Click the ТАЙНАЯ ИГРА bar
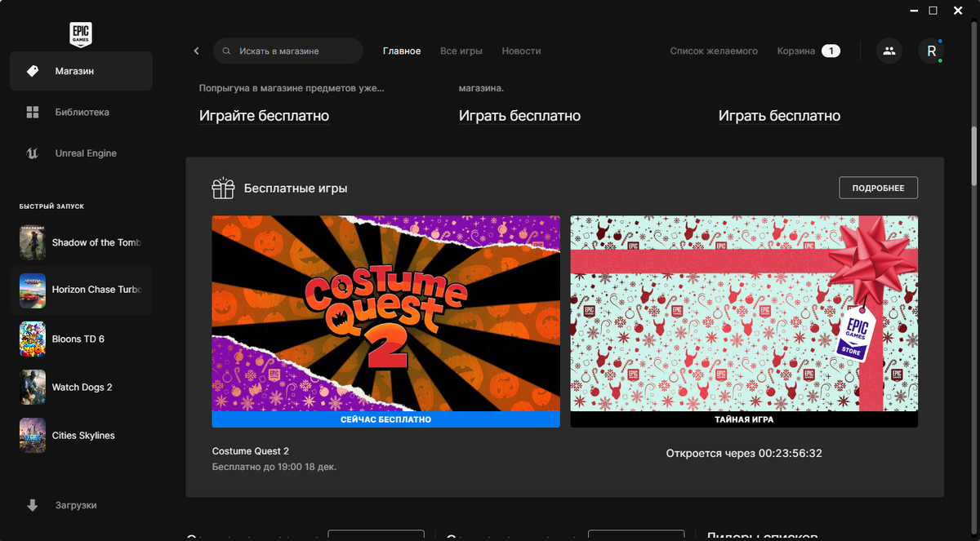 pos(744,419)
